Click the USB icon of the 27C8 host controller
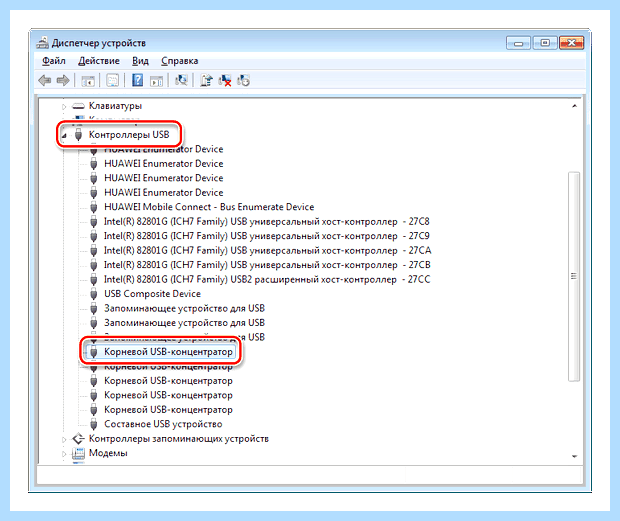The height and width of the screenshot is (521, 620). click(94, 222)
